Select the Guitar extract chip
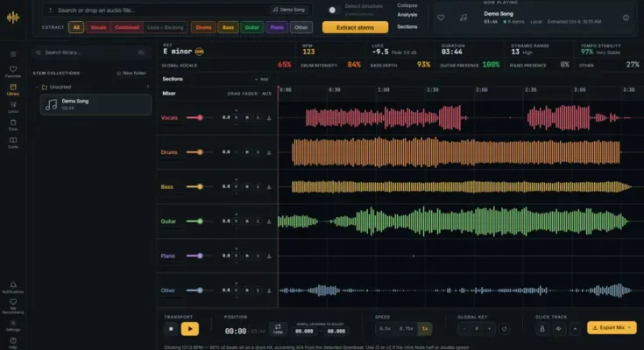This screenshot has height=350, width=644. coord(251,27)
